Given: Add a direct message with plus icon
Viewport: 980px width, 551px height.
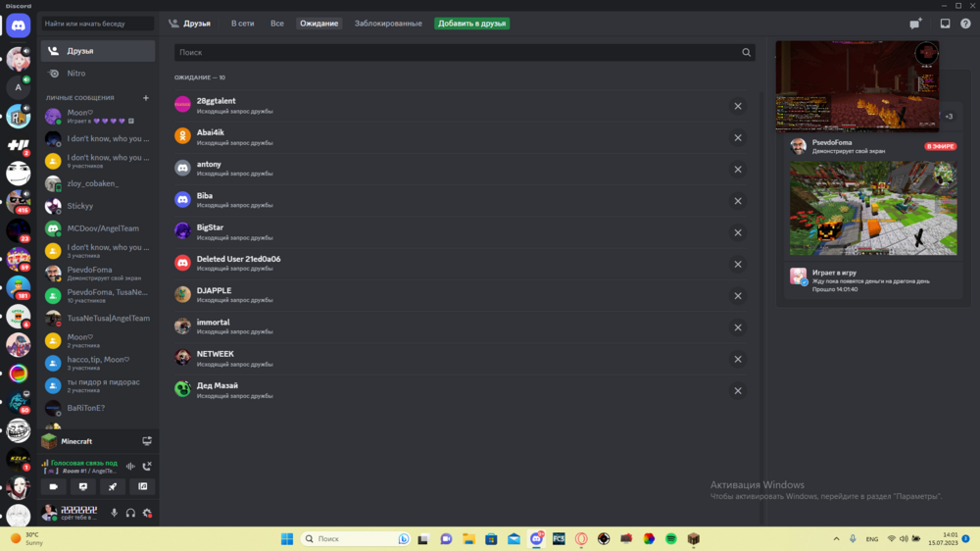Looking at the screenshot, I should (146, 98).
